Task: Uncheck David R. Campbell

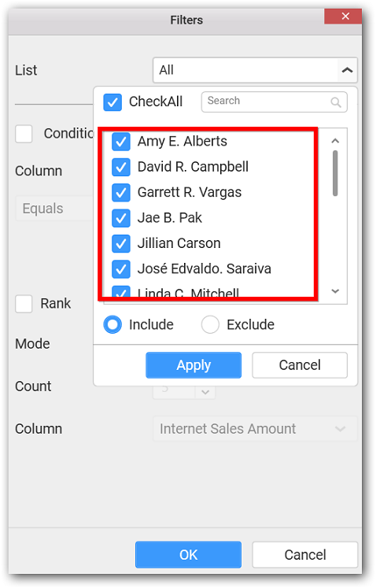Action: click(121, 167)
